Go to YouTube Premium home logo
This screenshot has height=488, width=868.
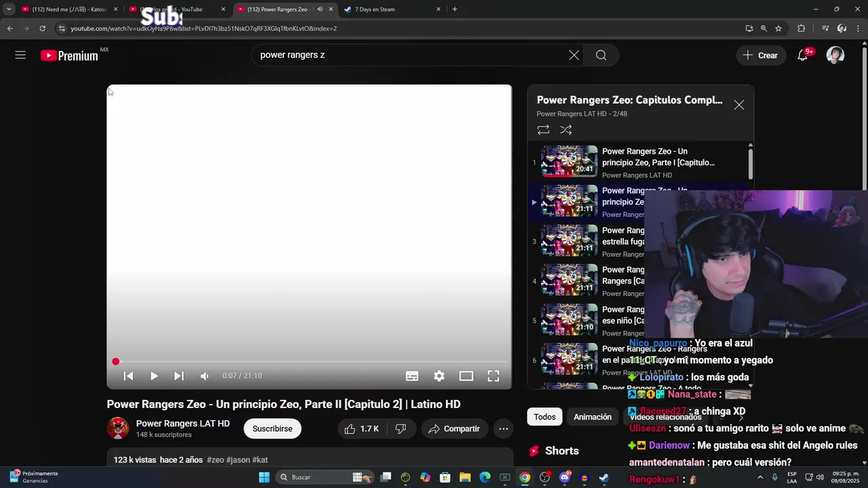[x=69, y=56]
